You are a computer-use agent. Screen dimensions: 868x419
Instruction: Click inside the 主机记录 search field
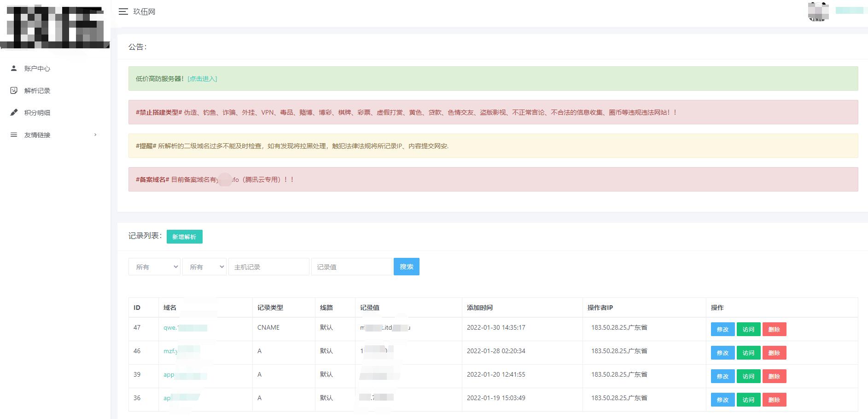click(x=268, y=267)
